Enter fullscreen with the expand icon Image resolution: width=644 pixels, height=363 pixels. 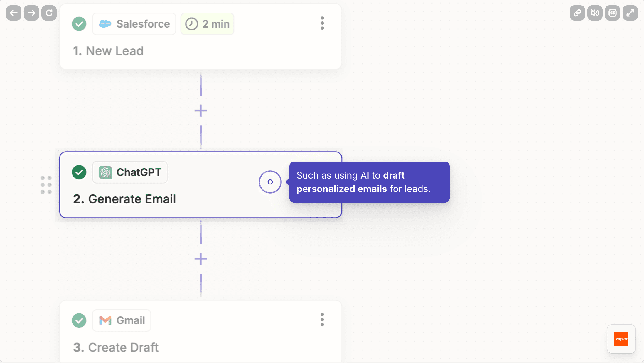point(630,13)
